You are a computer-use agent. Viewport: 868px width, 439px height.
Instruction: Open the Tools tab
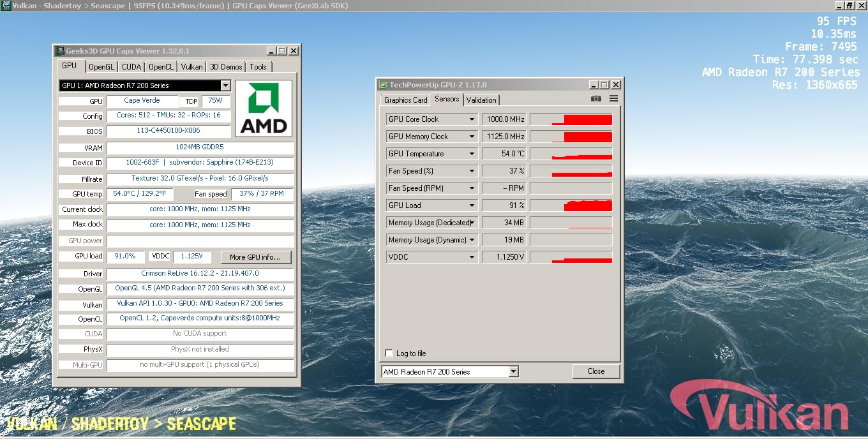click(x=258, y=67)
